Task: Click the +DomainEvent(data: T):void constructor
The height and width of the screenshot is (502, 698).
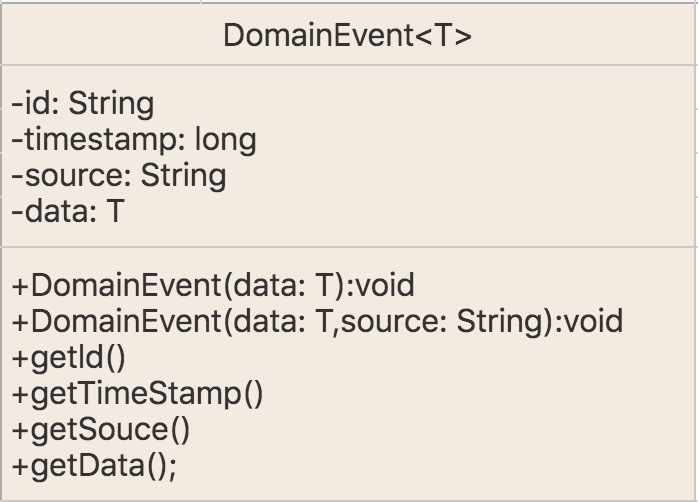Action: (x=213, y=286)
